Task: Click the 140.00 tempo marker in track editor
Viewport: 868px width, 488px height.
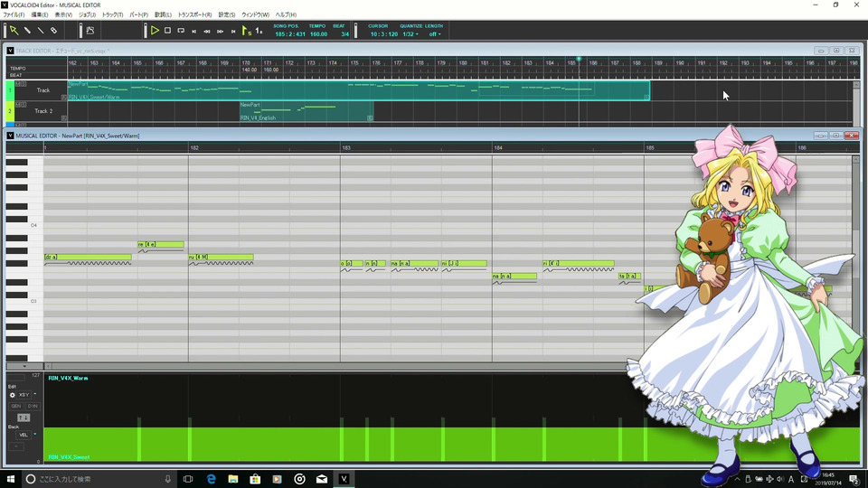Action: [x=250, y=70]
